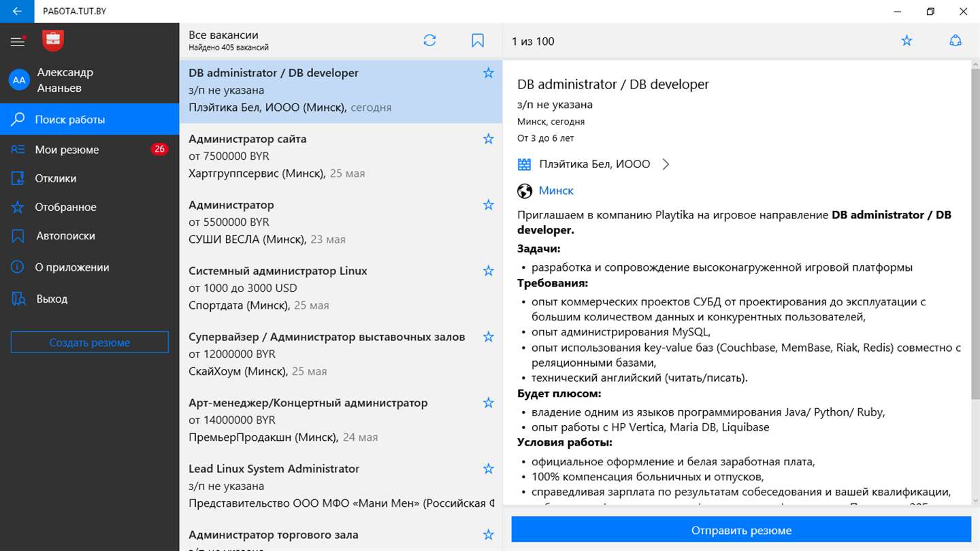
Task: Click the globe icon next to Минск
Action: click(524, 190)
